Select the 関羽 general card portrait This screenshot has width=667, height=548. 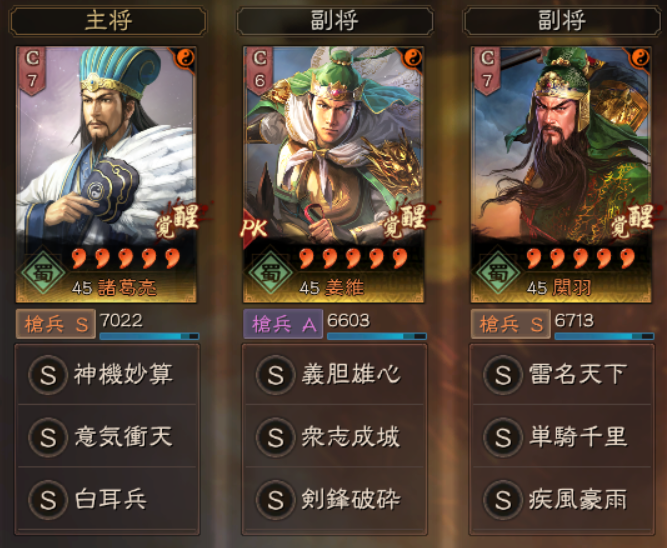[561, 174]
